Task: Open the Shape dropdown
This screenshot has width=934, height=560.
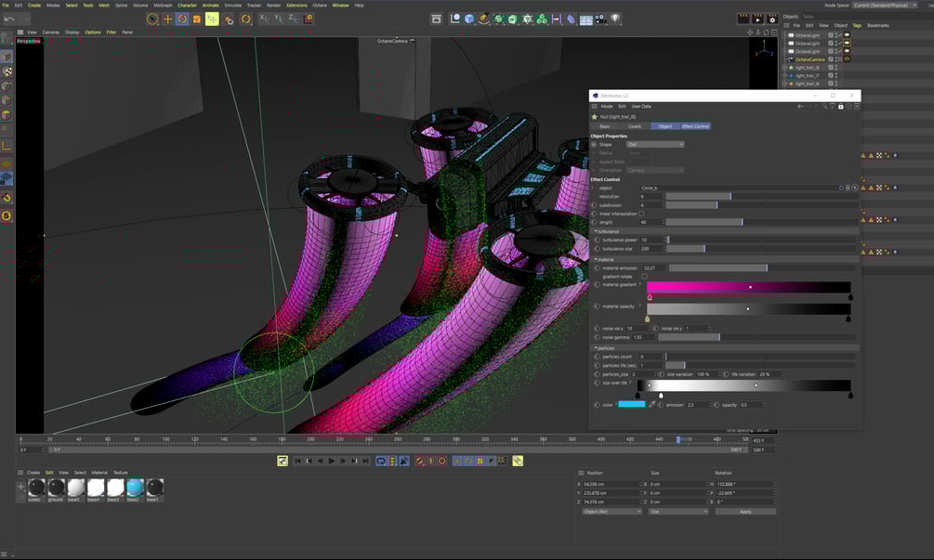Action: [654, 145]
